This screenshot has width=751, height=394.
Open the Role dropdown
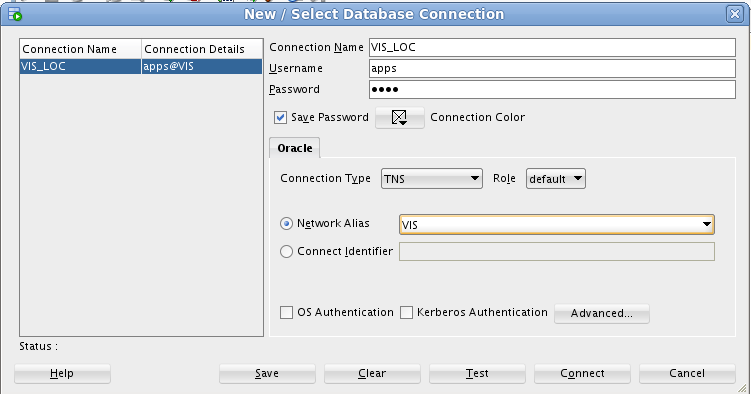point(556,179)
